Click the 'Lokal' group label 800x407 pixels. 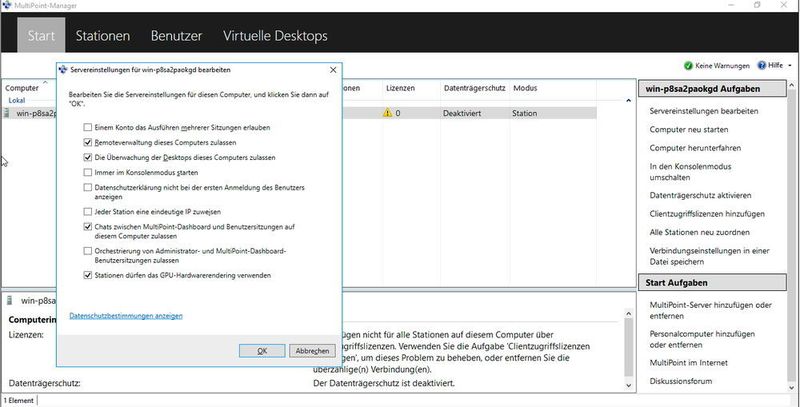click(16, 100)
